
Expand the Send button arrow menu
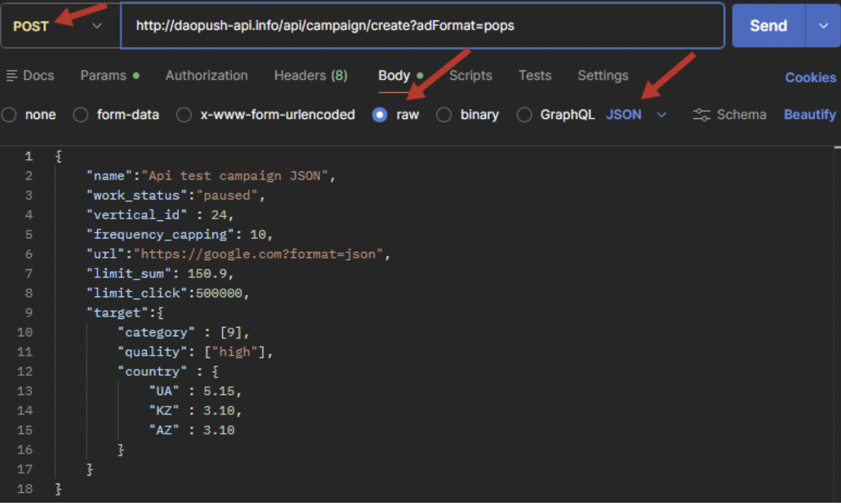pyautogui.click(x=823, y=26)
